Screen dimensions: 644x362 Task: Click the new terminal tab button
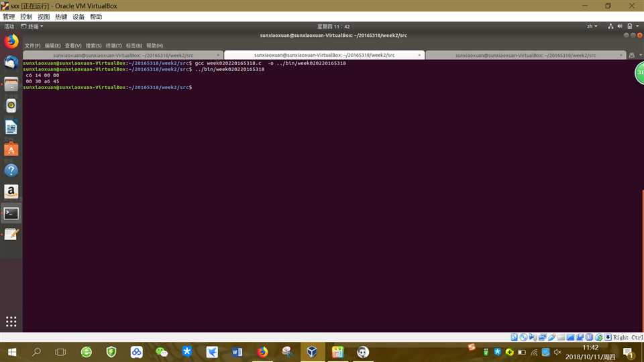tap(632, 55)
